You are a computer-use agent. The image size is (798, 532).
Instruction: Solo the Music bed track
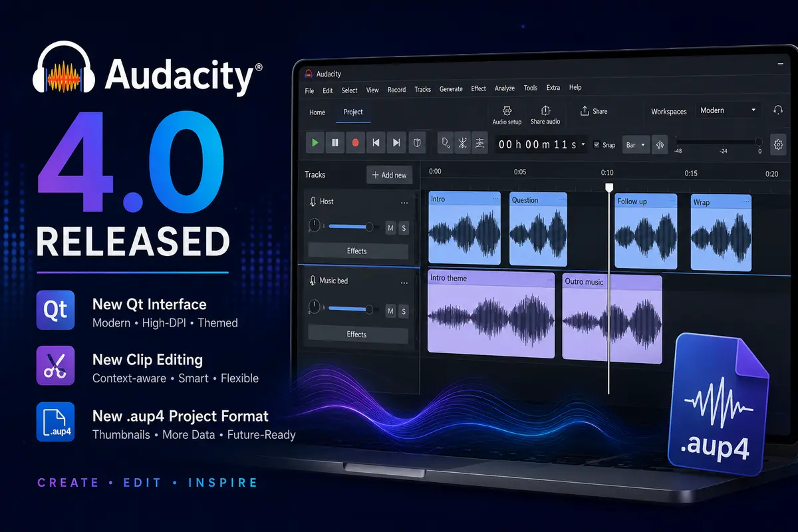[404, 311]
